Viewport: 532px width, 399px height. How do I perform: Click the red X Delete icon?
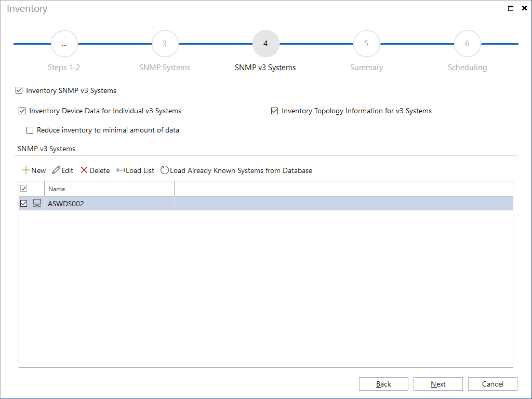[x=84, y=170]
